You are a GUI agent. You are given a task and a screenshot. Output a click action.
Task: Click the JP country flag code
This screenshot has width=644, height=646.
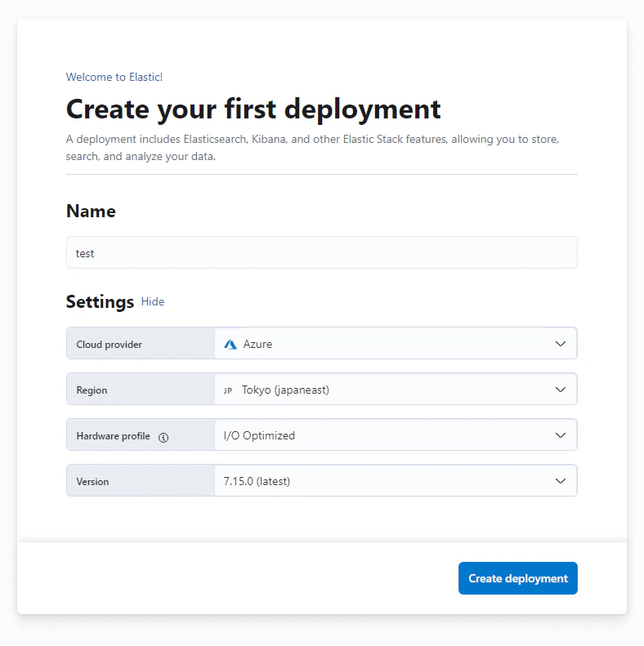click(x=228, y=390)
